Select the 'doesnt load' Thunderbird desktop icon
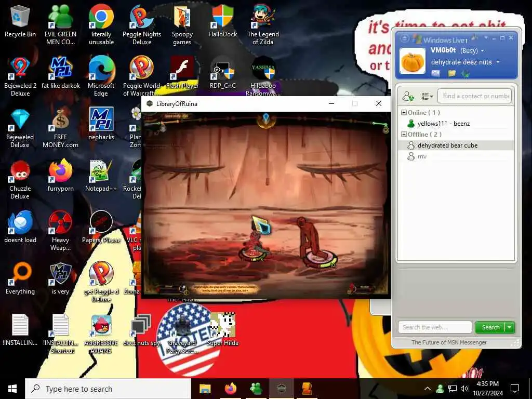This screenshot has height=399, width=532. (x=20, y=227)
